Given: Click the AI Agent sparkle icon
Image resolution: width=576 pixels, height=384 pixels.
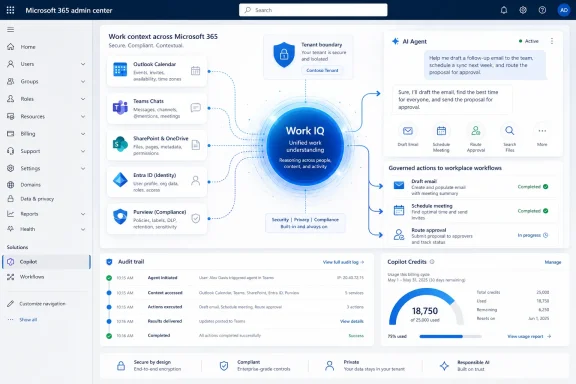Looking at the screenshot, I should point(395,41).
